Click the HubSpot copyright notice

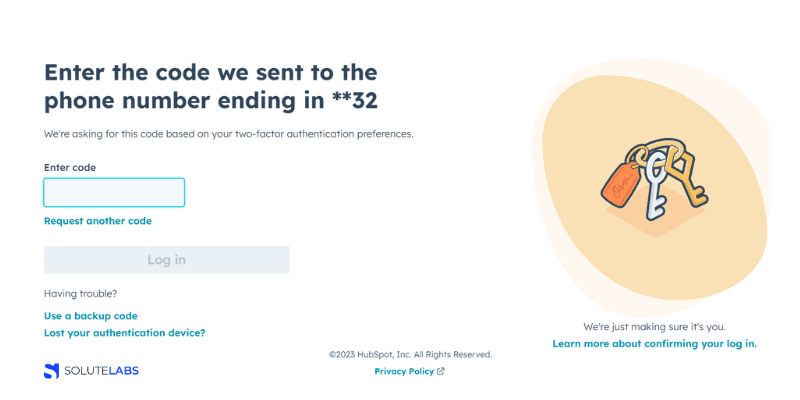coord(410,354)
